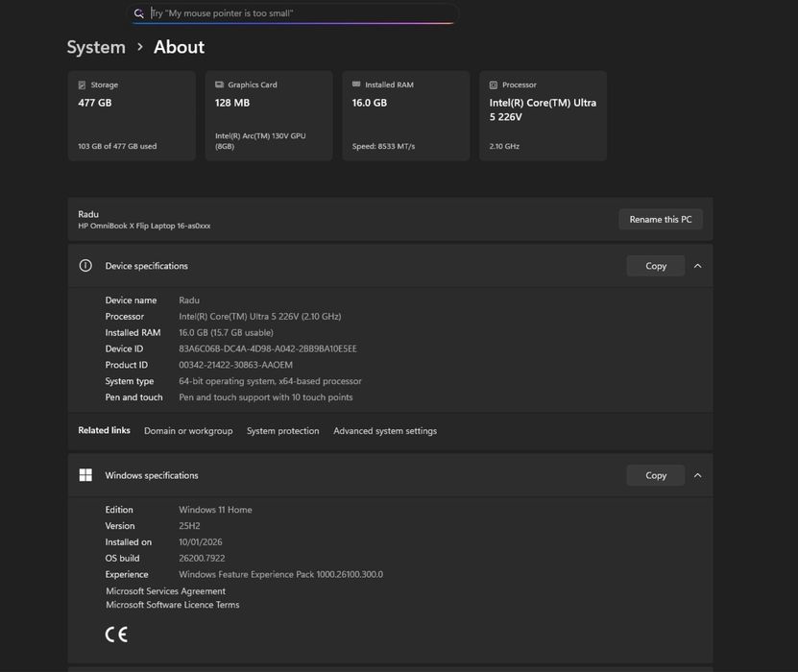
Task: Click the Processor chip icon
Action: click(x=494, y=85)
